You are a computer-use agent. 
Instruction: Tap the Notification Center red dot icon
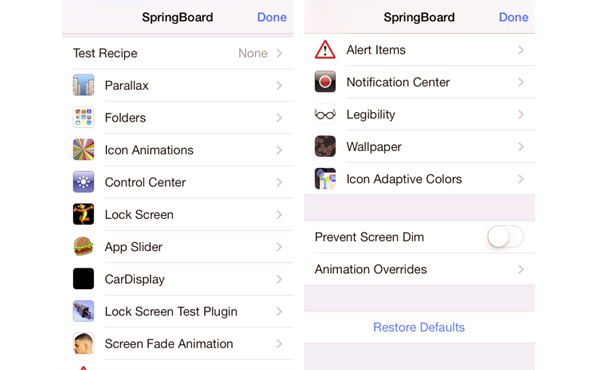pos(325,81)
